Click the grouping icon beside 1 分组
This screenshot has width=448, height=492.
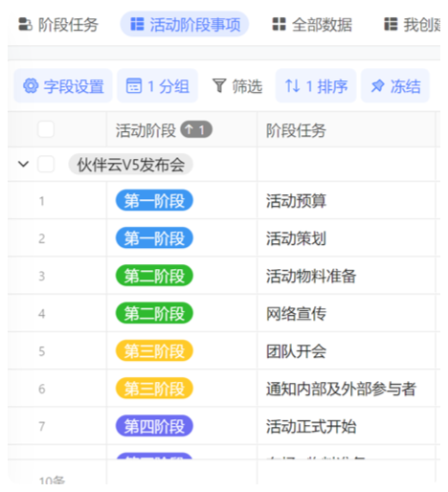point(134,85)
